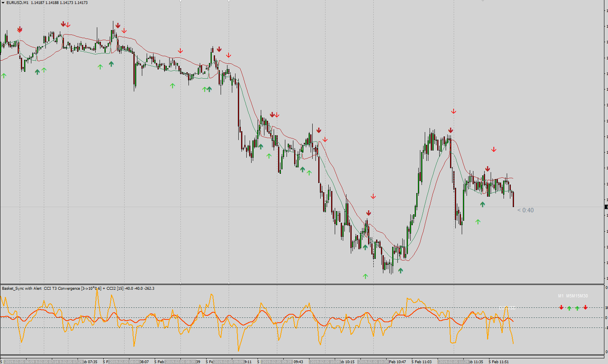Click the M30 timeframe label

tap(584, 296)
